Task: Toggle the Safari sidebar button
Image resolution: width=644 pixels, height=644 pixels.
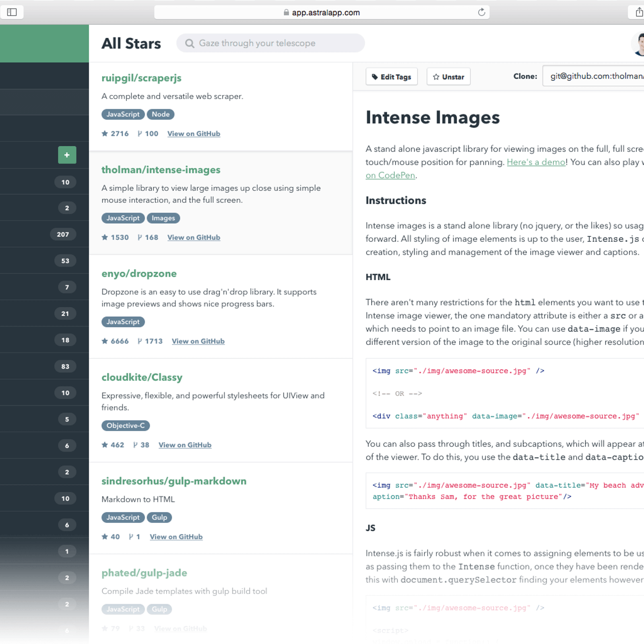Action: click(12, 12)
